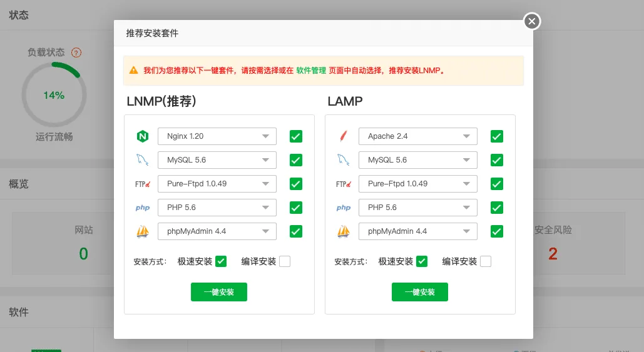The image size is (644, 352).
Task: Click the 安装方式 label under LAMP
Action: [350, 262]
